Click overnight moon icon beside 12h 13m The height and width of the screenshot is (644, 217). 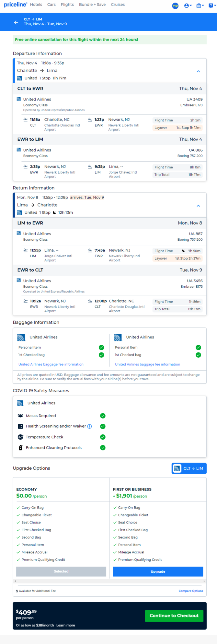coord(54,213)
